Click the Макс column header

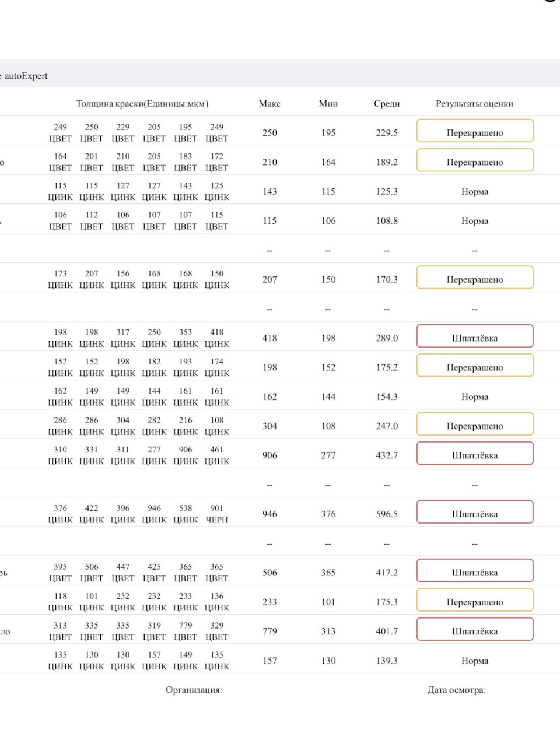[x=269, y=104]
